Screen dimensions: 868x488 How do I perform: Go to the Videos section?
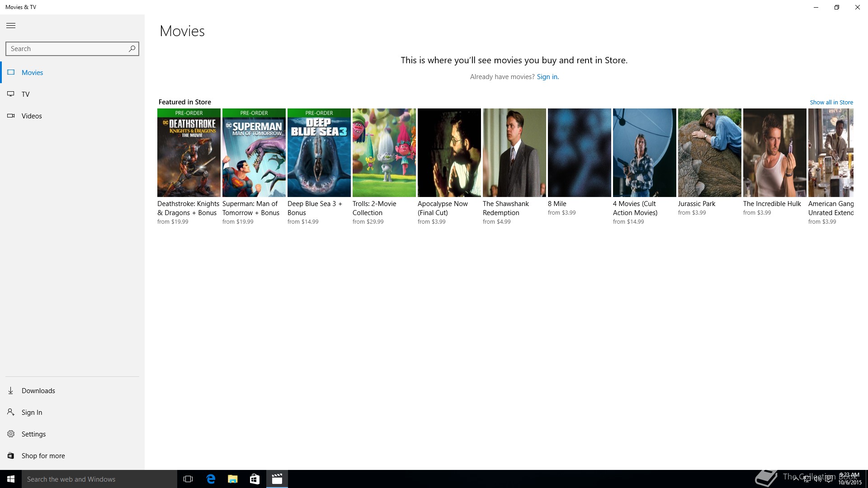pyautogui.click(x=72, y=116)
